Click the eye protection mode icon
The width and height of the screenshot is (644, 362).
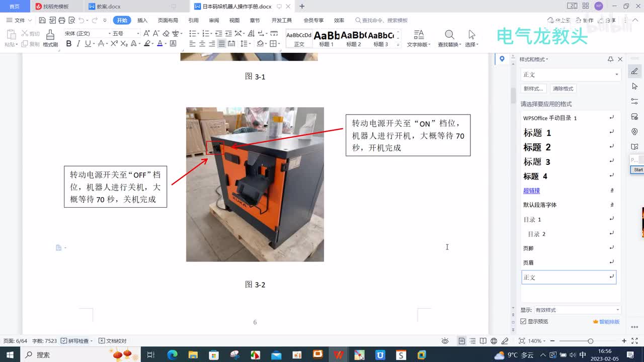(x=445, y=341)
